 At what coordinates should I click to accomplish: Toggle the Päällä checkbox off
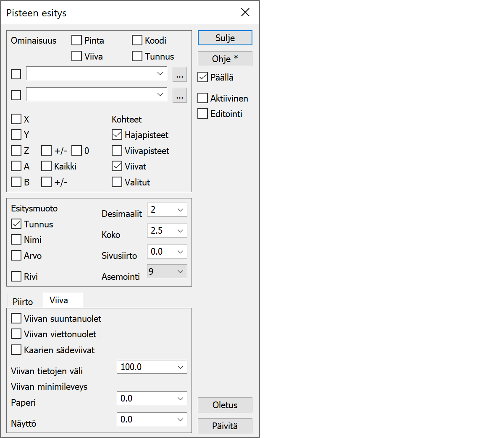203,77
